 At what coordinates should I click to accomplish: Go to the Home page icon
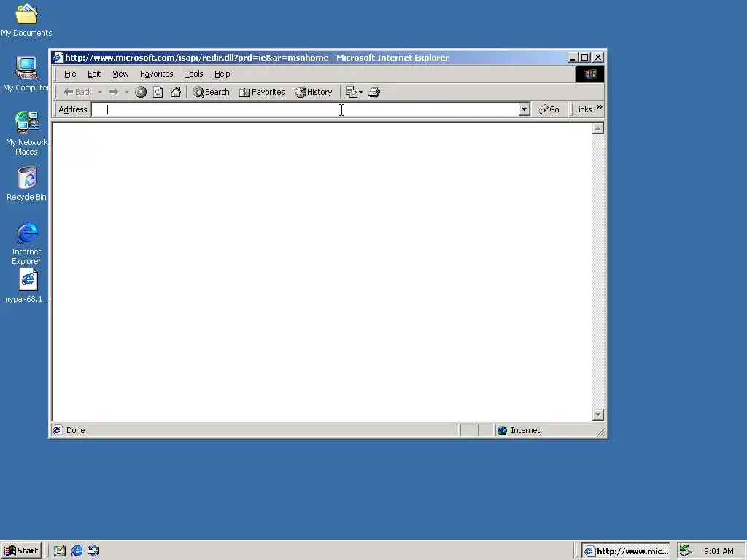pyautogui.click(x=176, y=92)
